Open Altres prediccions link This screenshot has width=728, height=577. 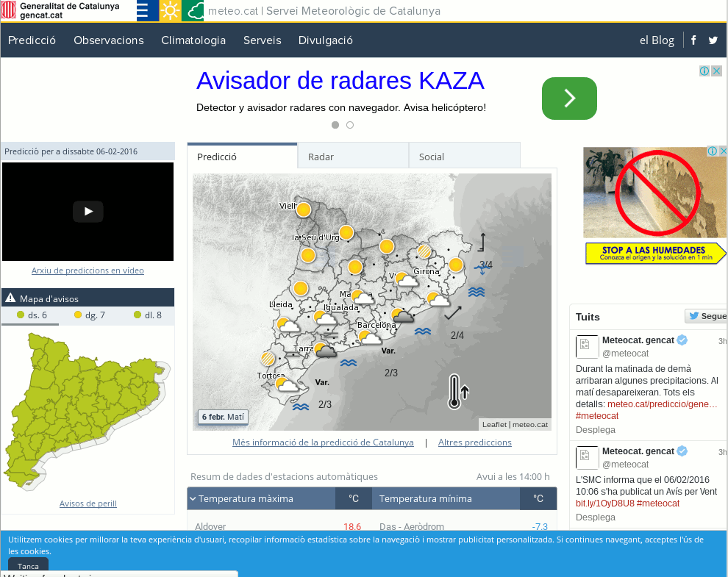[474, 442]
